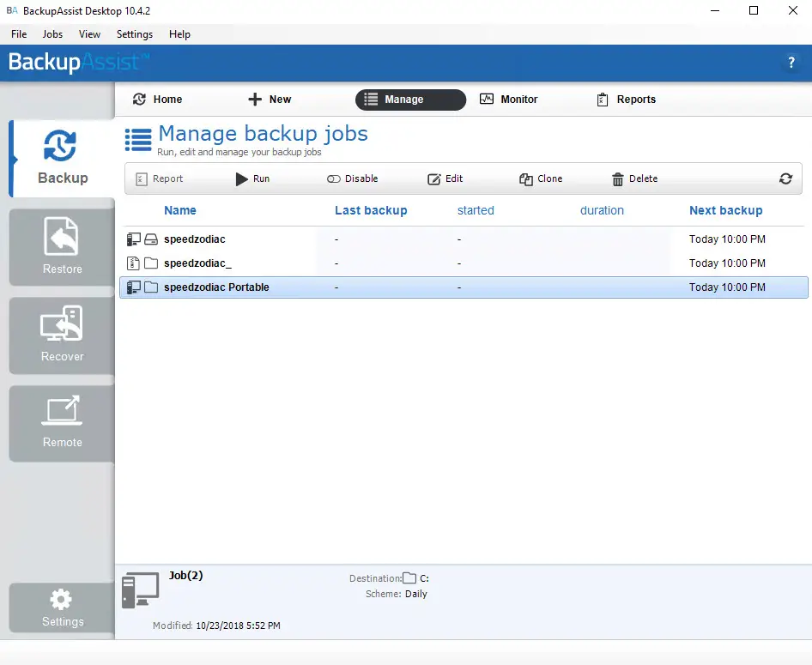
Task: Open the Settings gear in the sidebar
Action: pos(62,608)
